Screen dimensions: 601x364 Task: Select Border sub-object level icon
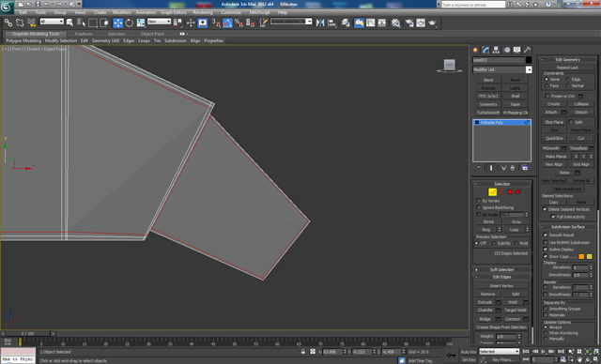501,192
